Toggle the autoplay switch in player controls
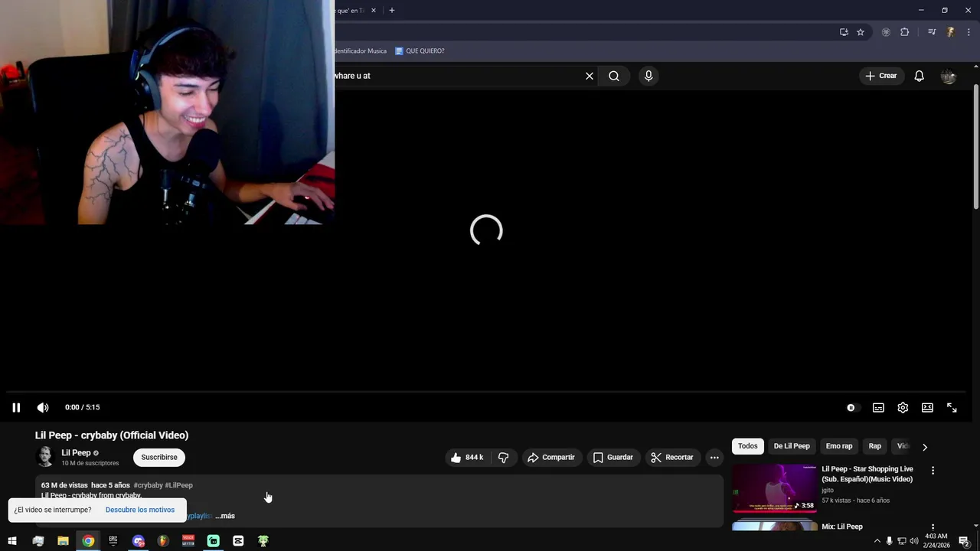The height and width of the screenshot is (551, 980). (x=851, y=408)
